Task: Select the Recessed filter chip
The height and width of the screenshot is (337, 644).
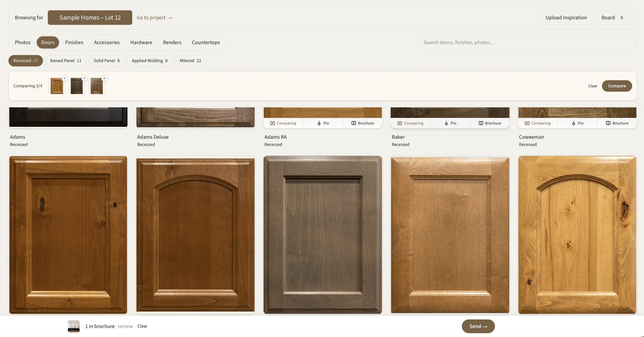Action: pyautogui.click(x=25, y=61)
